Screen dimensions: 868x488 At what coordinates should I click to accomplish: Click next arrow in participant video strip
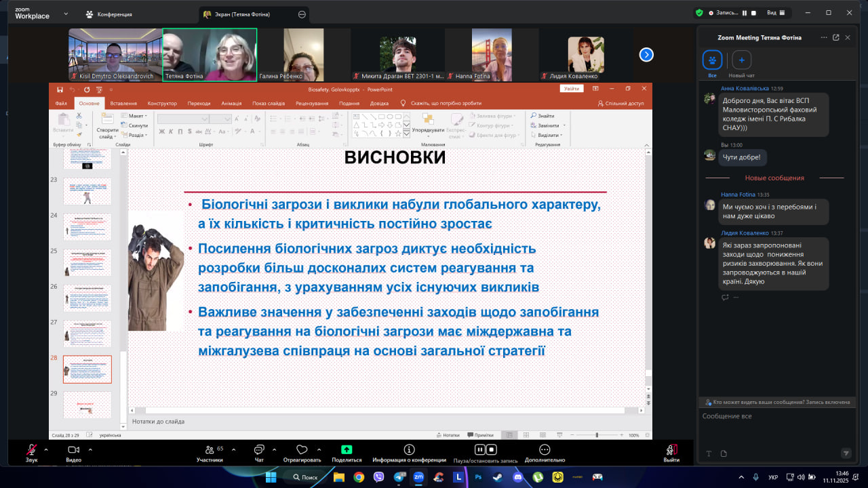646,55
